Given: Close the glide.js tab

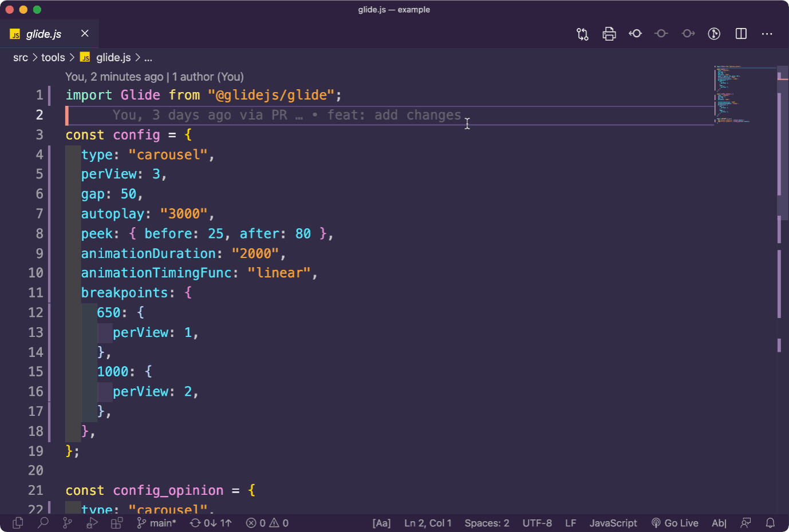Looking at the screenshot, I should (x=85, y=33).
